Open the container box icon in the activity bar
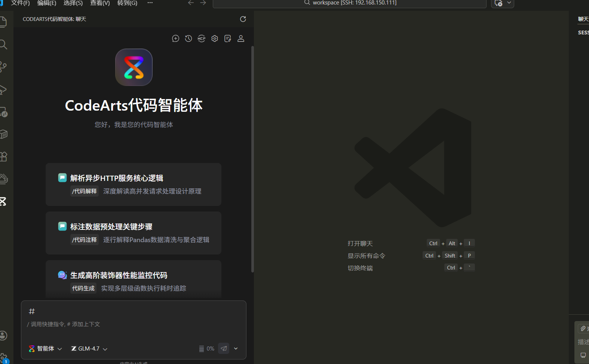589x364 pixels. (3, 134)
